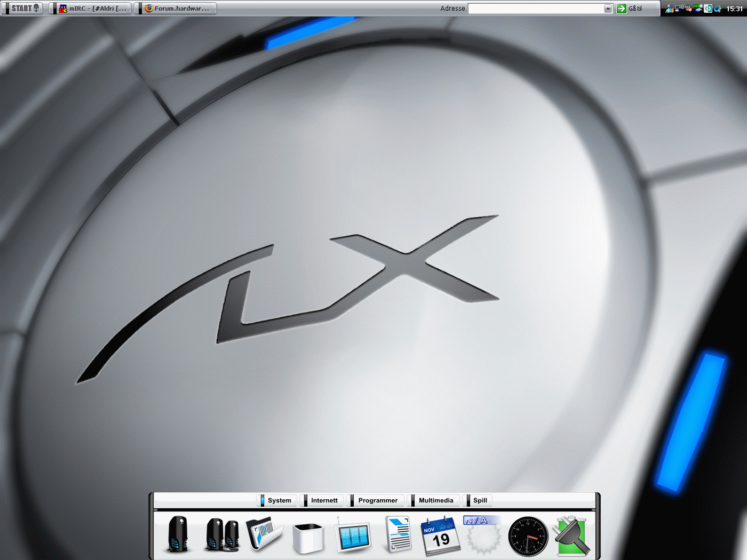The height and width of the screenshot is (560, 747).
Task: Open wireless network tray icon
Action: click(x=679, y=8)
